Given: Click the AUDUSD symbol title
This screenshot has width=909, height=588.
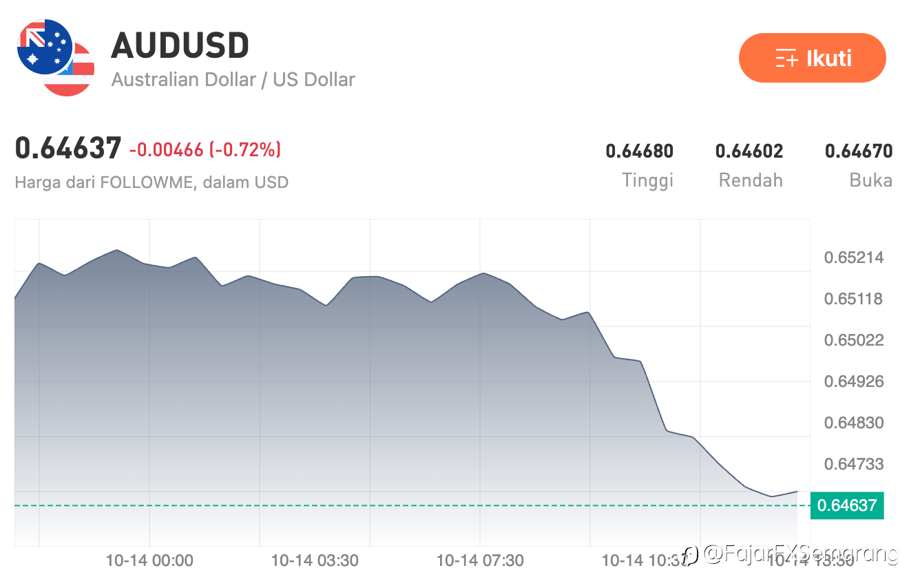Looking at the screenshot, I should 180,46.
